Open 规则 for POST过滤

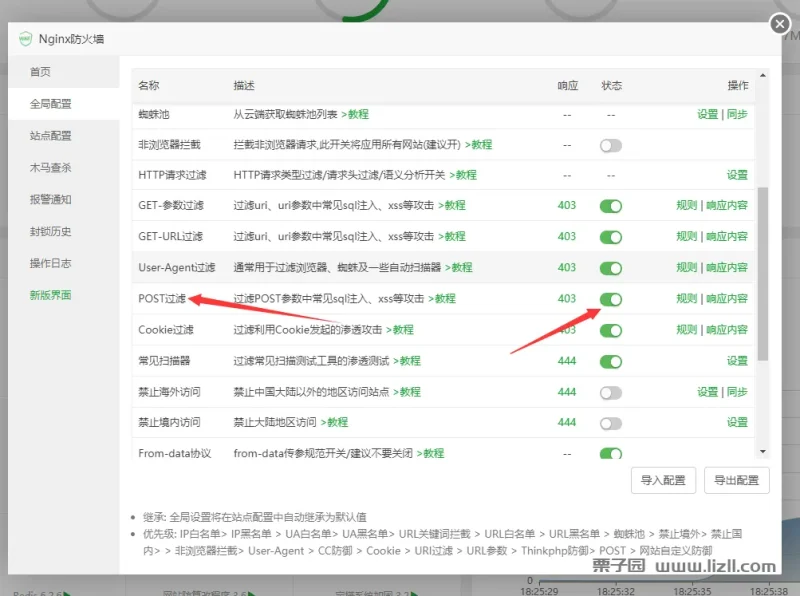pyautogui.click(x=687, y=299)
